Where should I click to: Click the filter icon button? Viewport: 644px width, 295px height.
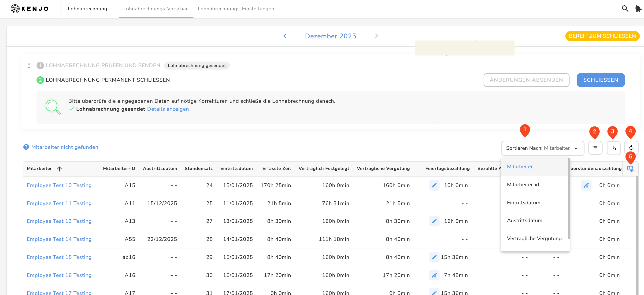[595, 148]
